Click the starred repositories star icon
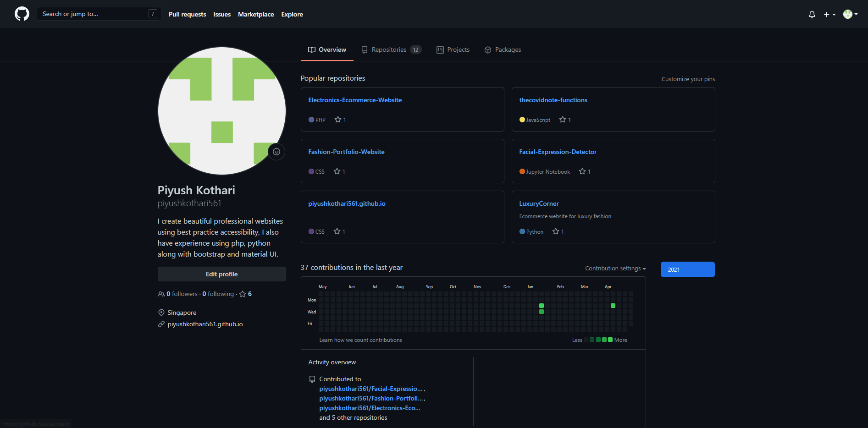The height and width of the screenshot is (428, 868). (x=243, y=294)
